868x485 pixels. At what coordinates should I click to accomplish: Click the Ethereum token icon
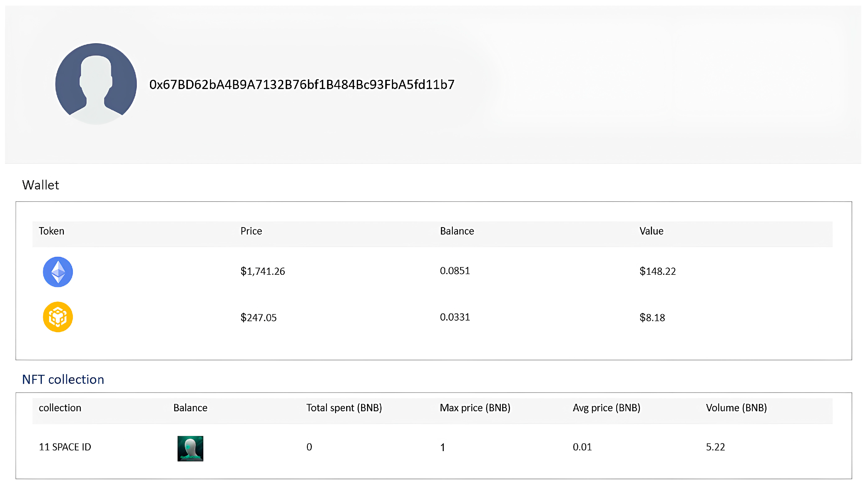click(x=58, y=272)
